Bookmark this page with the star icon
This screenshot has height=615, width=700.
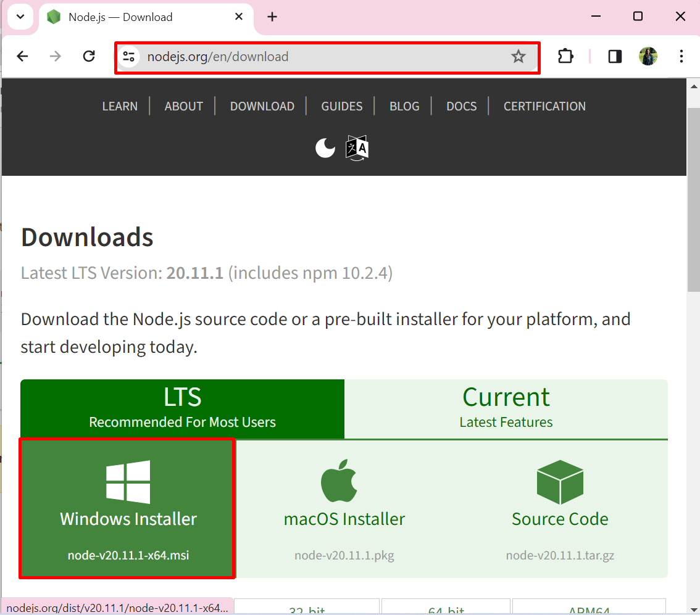pos(519,57)
